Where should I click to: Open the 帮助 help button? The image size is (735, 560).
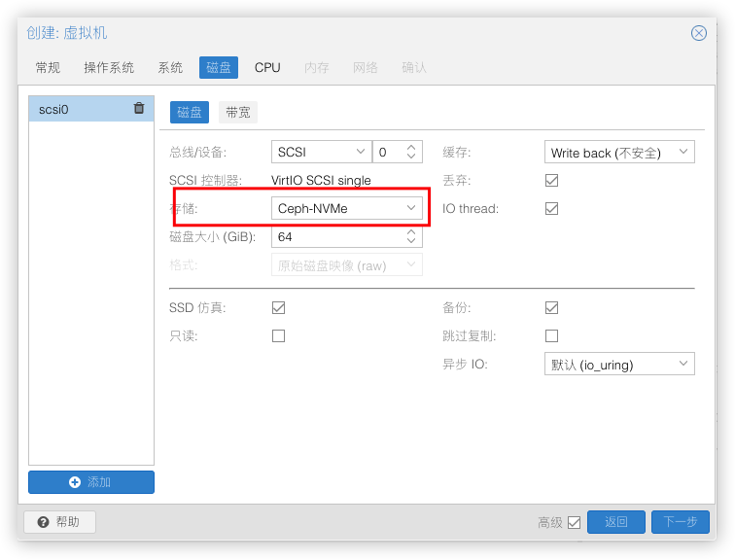[59, 521]
